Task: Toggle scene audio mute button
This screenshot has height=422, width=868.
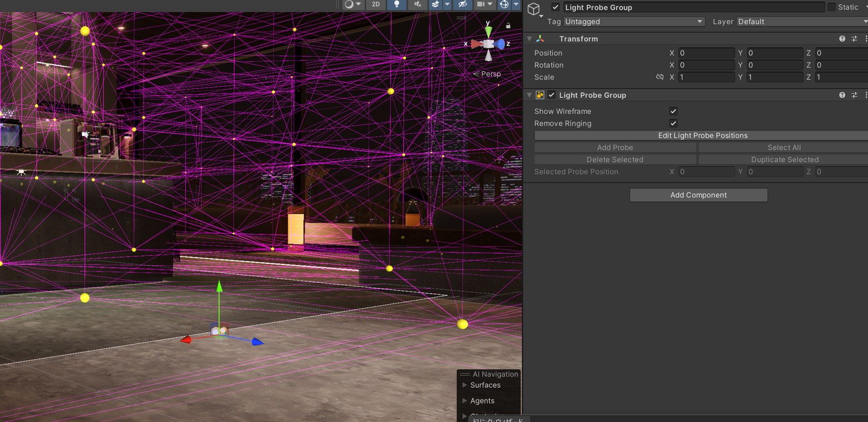Action: [417, 4]
